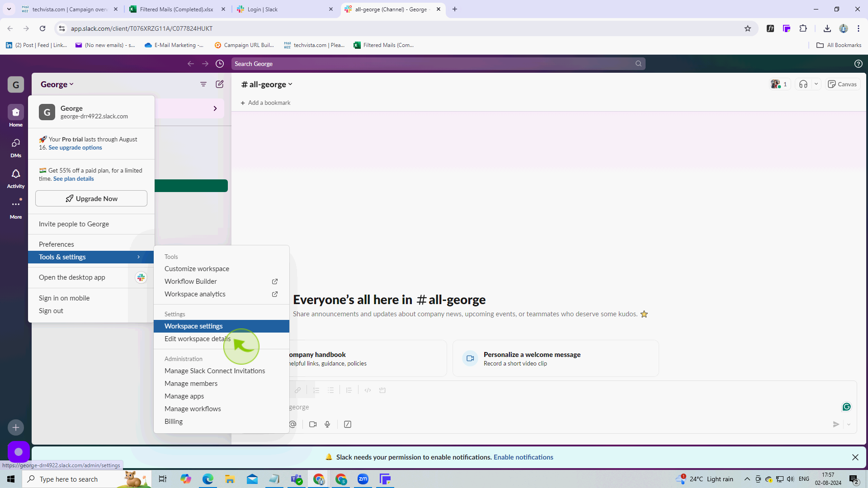Open the More options in sidebar
868x488 pixels.
[16, 209]
